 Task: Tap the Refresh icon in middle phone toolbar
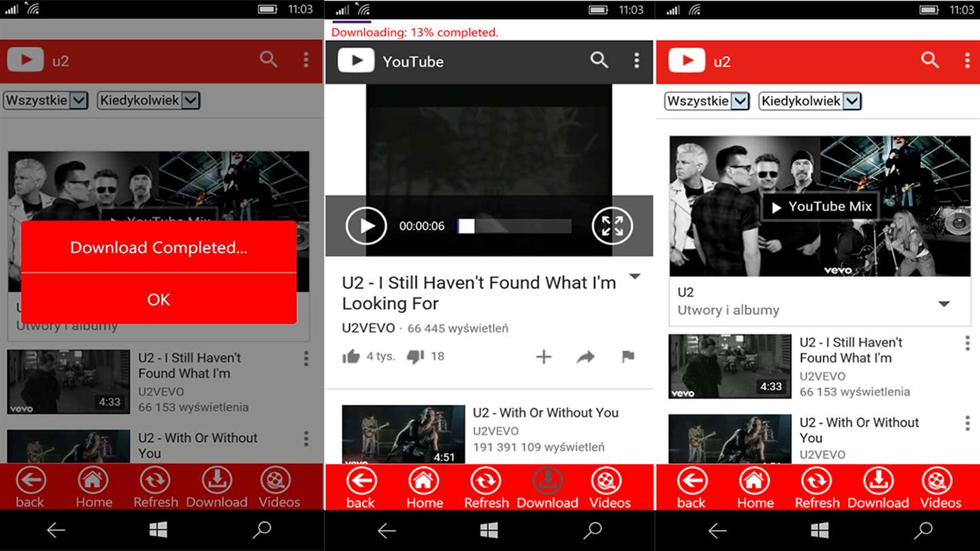pos(486,482)
